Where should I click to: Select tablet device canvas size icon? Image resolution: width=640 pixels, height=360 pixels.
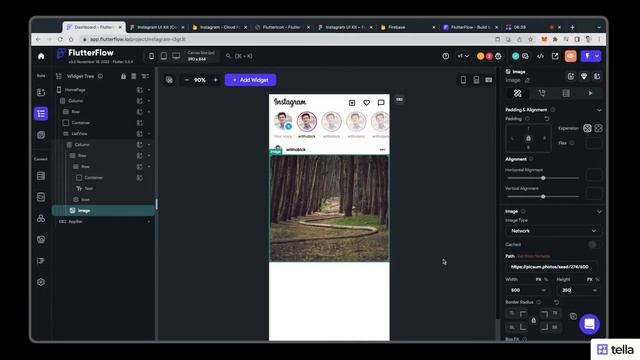tap(164, 56)
